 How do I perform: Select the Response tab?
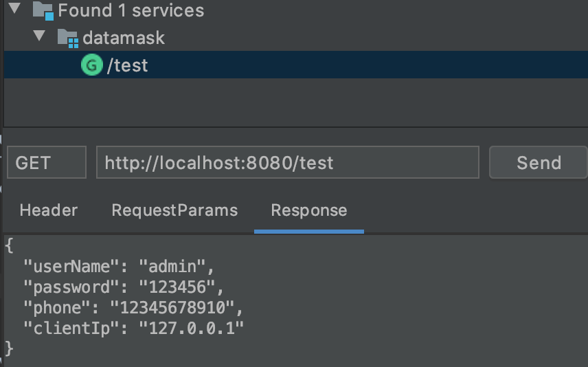(308, 210)
